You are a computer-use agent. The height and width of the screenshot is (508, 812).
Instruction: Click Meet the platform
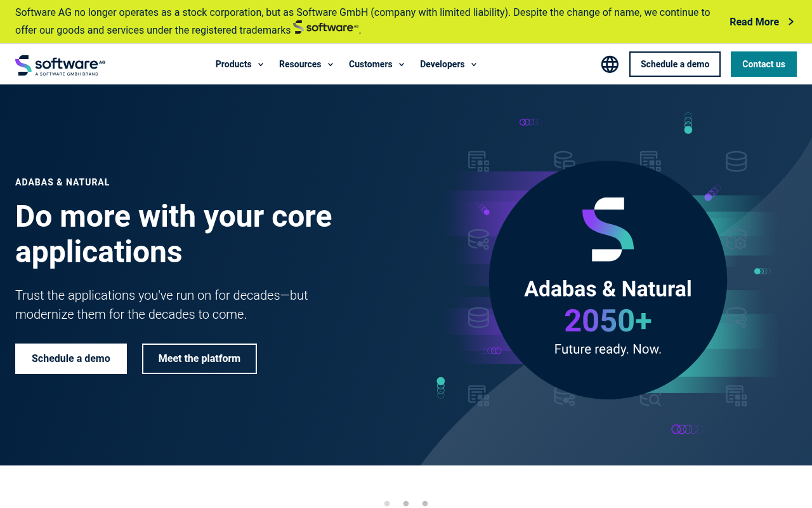[x=199, y=358]
